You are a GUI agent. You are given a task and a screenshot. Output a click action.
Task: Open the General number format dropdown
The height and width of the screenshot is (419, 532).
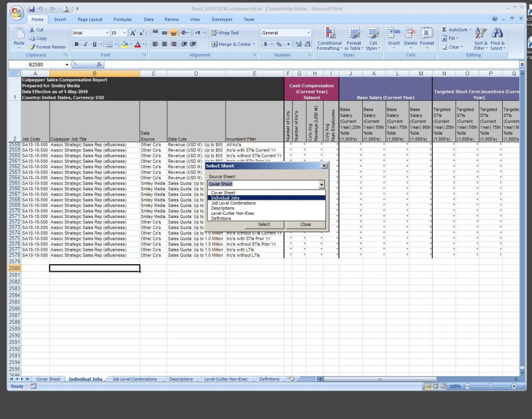pos(308,33)
